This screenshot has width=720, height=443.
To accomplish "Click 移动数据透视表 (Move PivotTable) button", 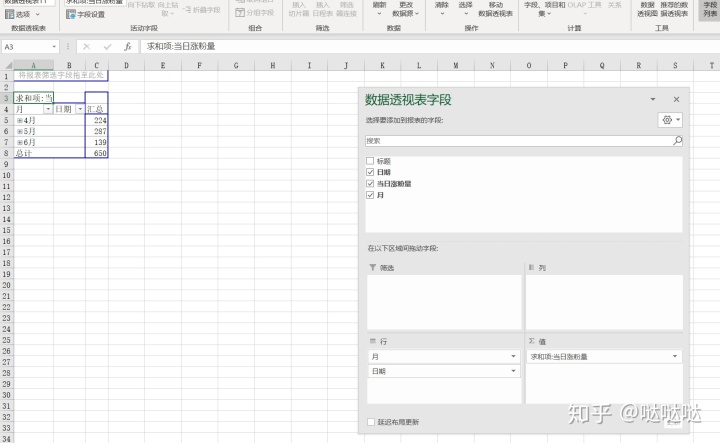I will 495,9.
